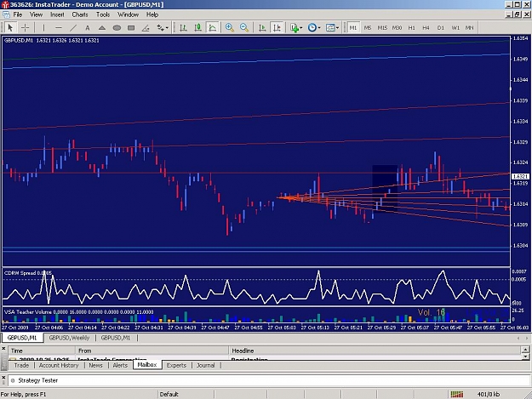Click the chart Templates icon
Screen dimensions: 532x399
click(329, 28)
